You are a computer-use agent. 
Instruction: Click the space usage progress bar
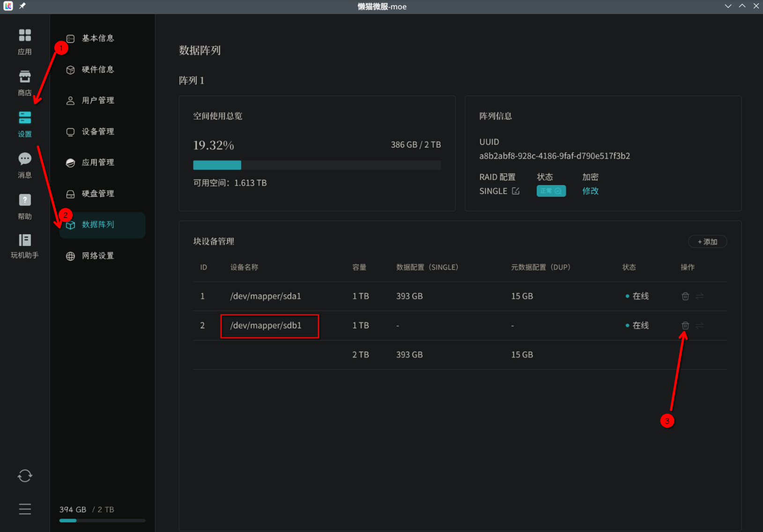[x=317, y=165]
